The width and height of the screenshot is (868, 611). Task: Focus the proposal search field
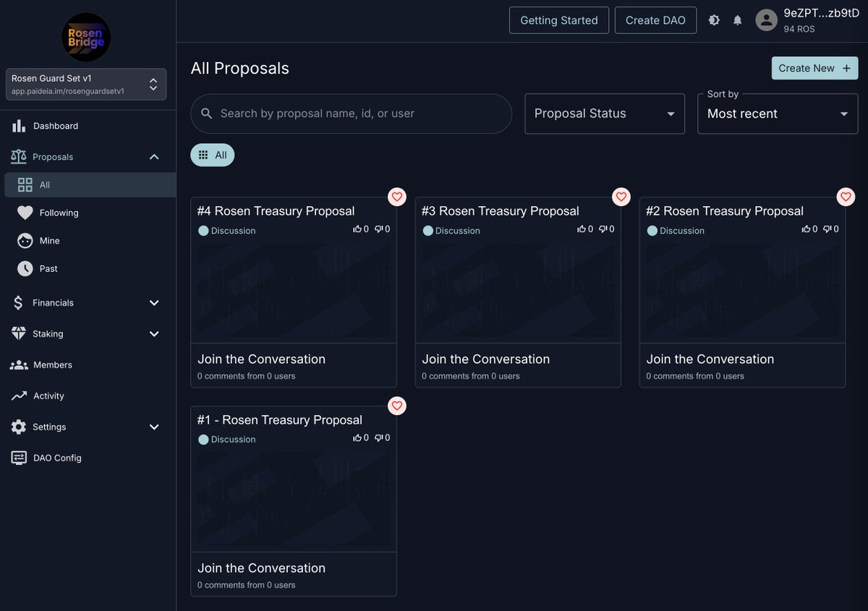[x=352, y=114]
